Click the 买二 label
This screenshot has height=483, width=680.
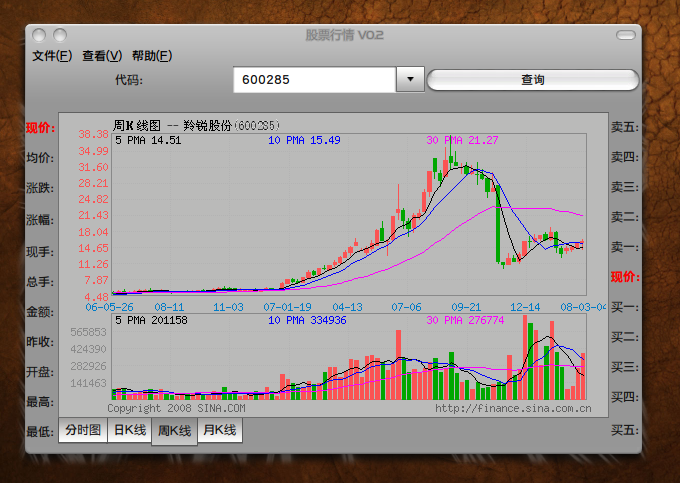[625, 337]
